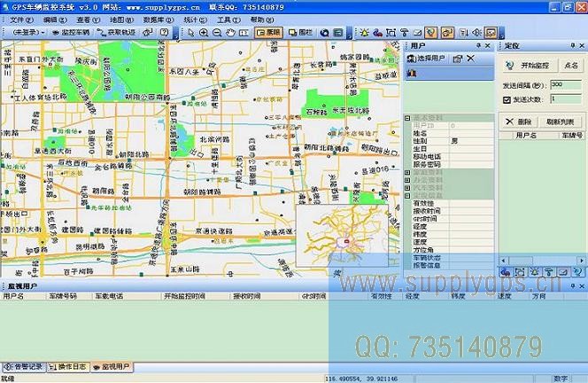Screen dimensions: 588x383
Task: Switch to the 操作日志 tab
Action: click(x=67, y=366)
